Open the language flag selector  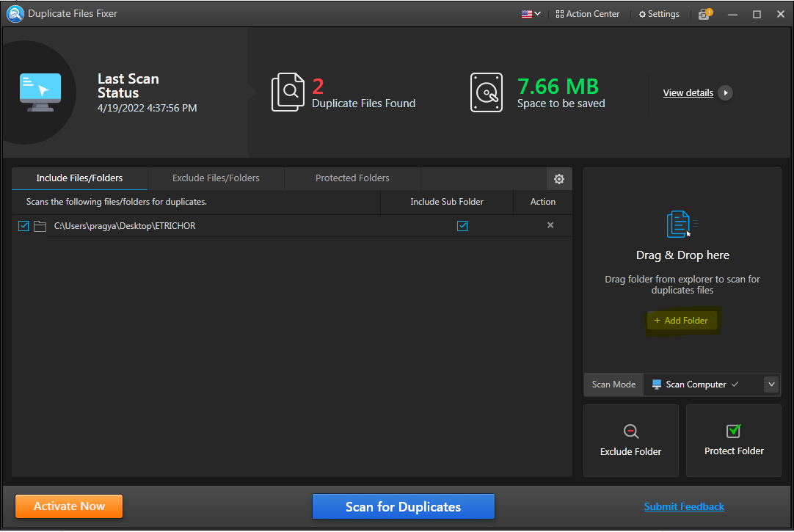point(531,14)
